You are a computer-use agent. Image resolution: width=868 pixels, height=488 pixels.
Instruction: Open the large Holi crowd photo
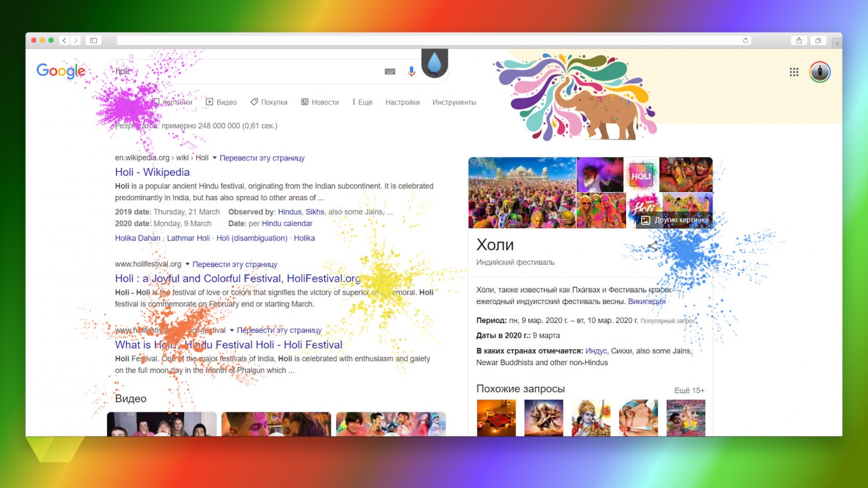coord(522,193)
